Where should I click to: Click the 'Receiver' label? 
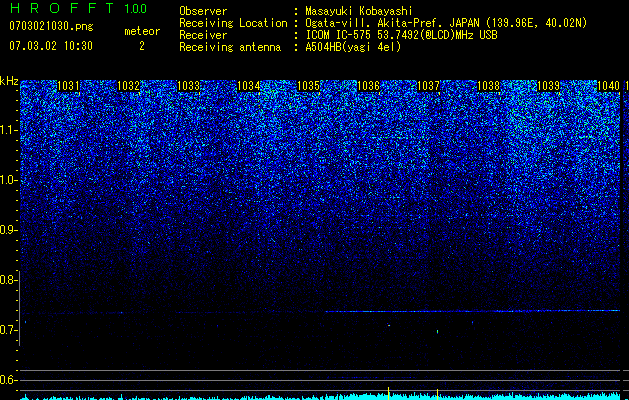[x=203, y=35]
